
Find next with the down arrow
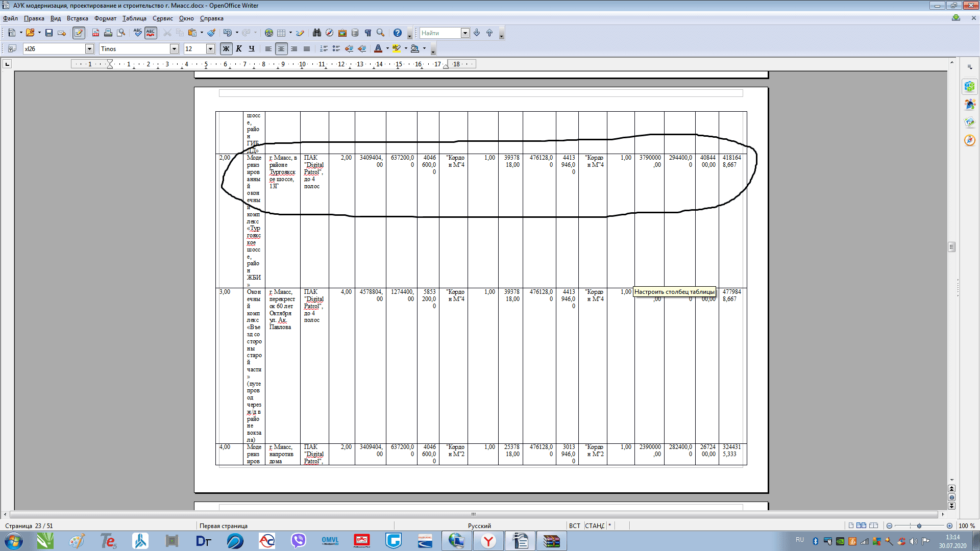pos(477,33)
